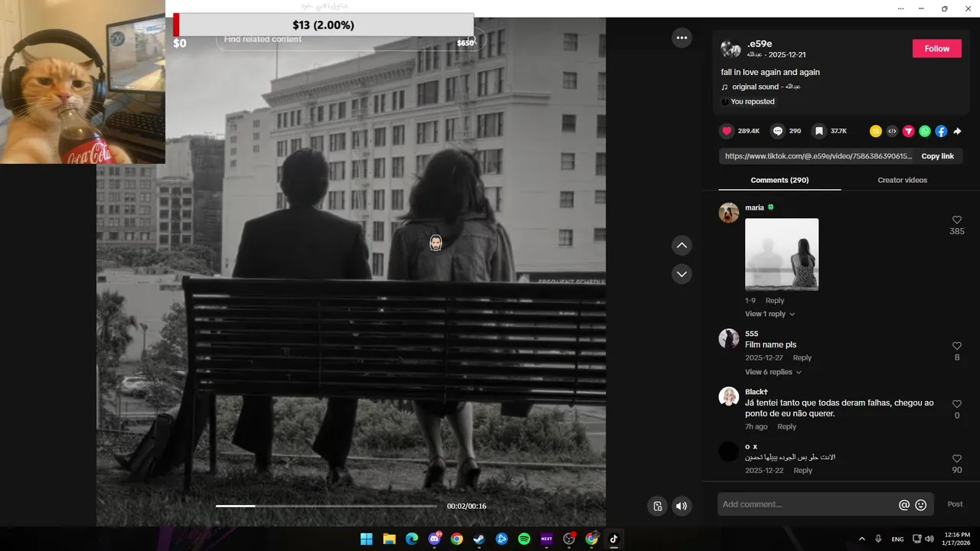This screenshot has height=551, width=980.
Task: Share the video to WhatsApp
Action: 925,131
